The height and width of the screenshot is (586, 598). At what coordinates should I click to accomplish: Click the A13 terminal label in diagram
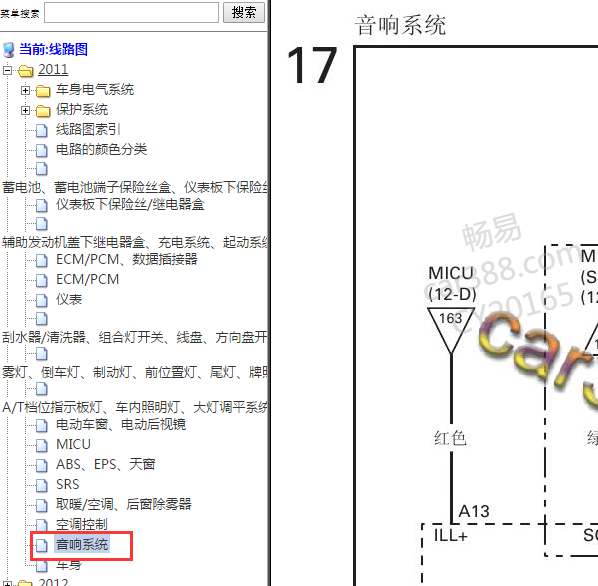click(474, 511)
